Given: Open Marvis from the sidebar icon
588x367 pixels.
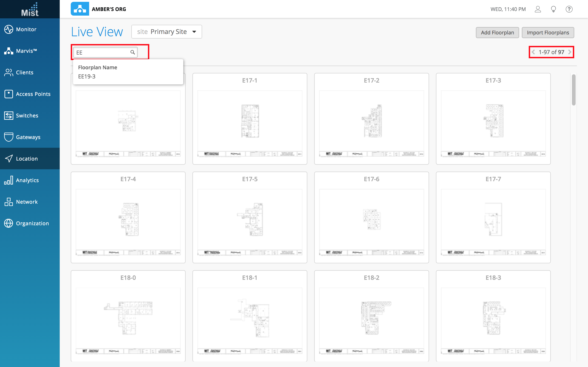Looking at the screenshot, I should (x=8, y=51).
